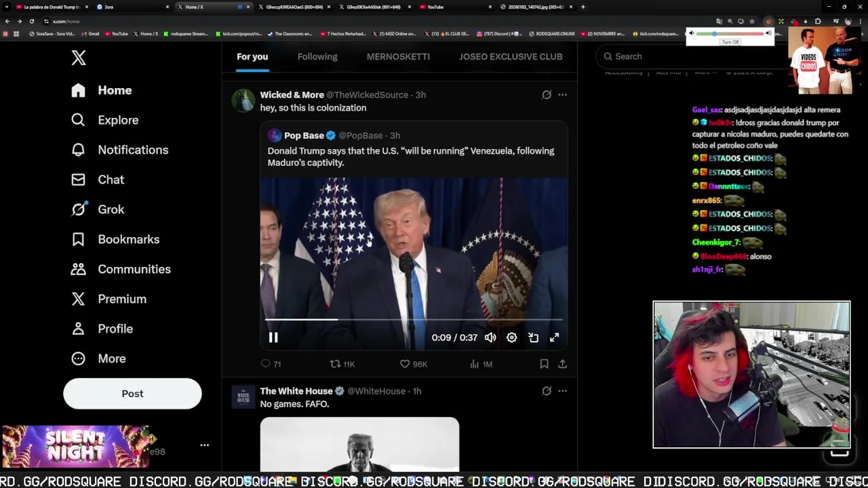Click the X logo in the sidebar

pos(79,58)
